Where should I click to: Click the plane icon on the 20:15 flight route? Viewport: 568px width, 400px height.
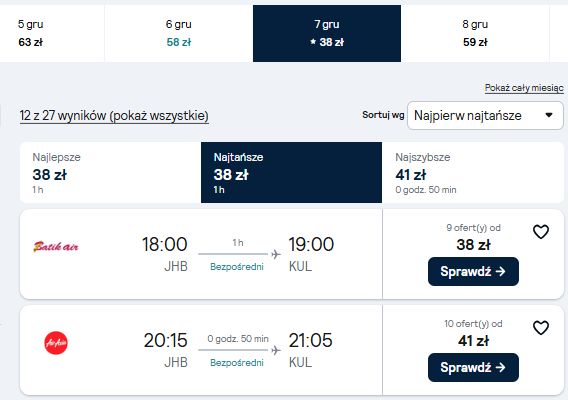click(276, 350)
